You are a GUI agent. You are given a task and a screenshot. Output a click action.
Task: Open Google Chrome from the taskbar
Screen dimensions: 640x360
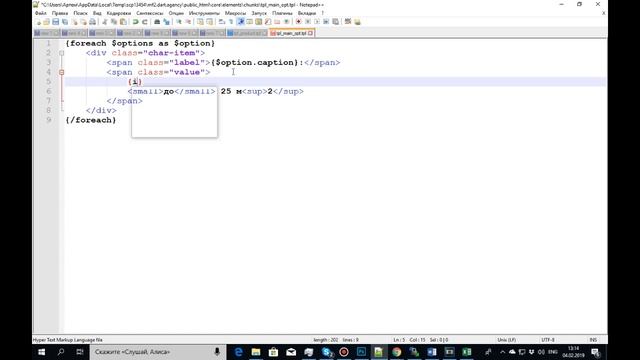(396, 352)
